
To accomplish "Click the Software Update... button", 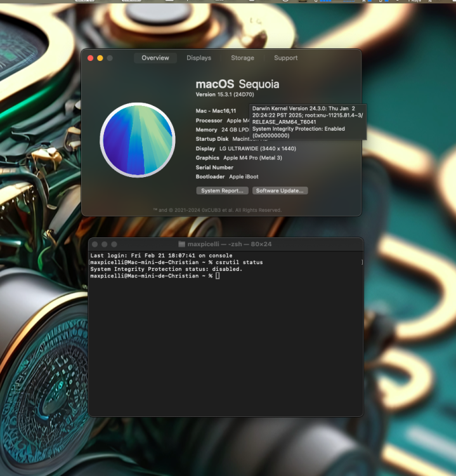I will (280, 190).
